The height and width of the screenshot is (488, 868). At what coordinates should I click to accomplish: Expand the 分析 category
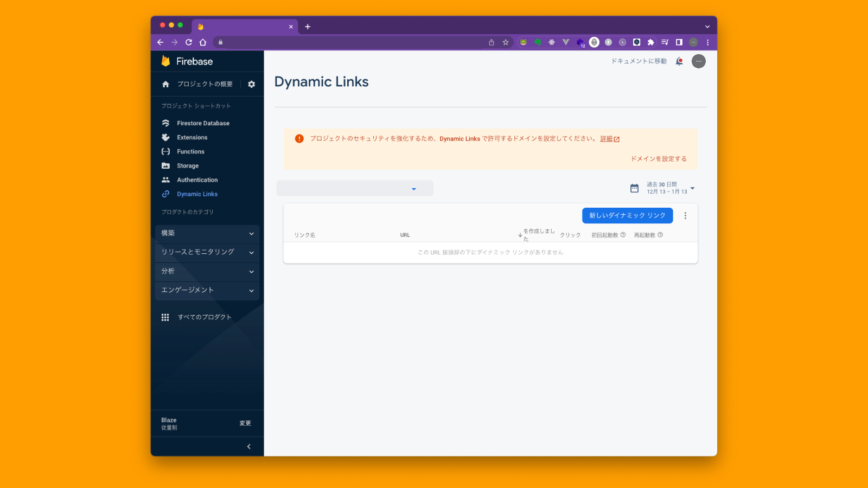(x=207, y=272)
